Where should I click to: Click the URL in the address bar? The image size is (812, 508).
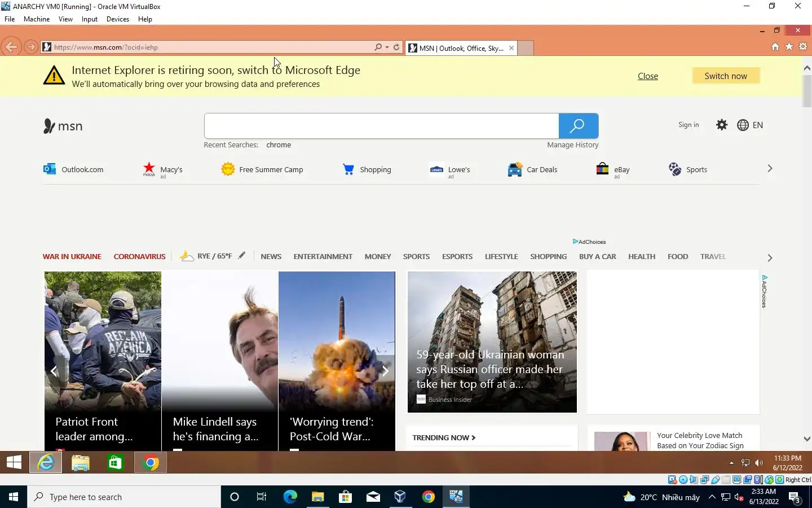106,47
